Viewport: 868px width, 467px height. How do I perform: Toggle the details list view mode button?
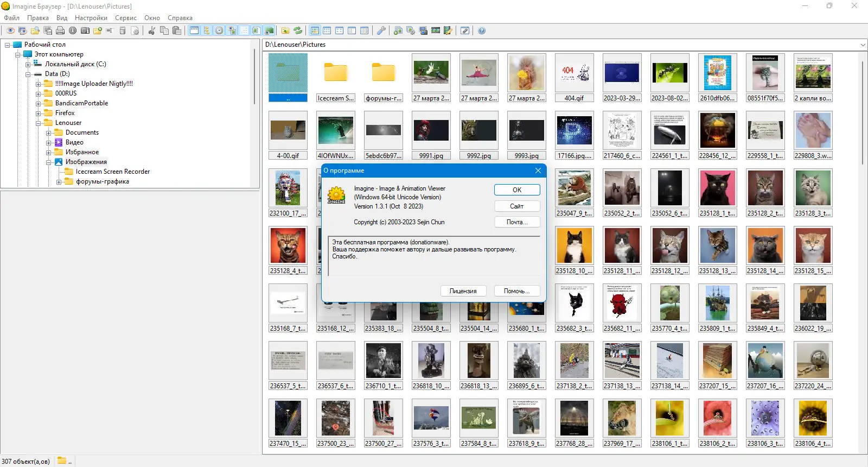coord(365,30)
